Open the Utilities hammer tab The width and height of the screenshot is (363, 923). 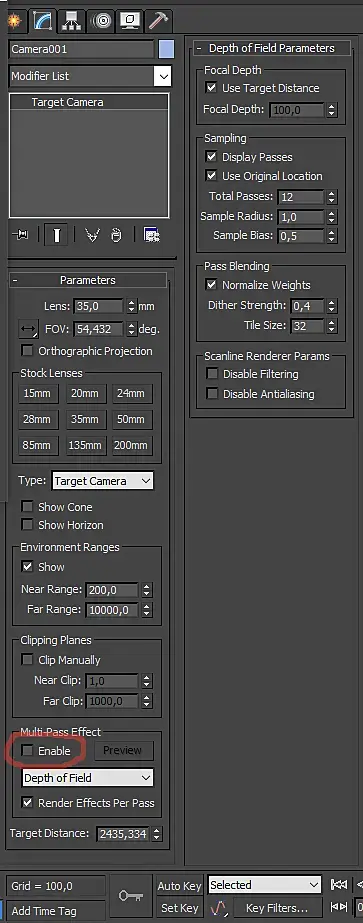pyautogui.click(x=158, y=21)
